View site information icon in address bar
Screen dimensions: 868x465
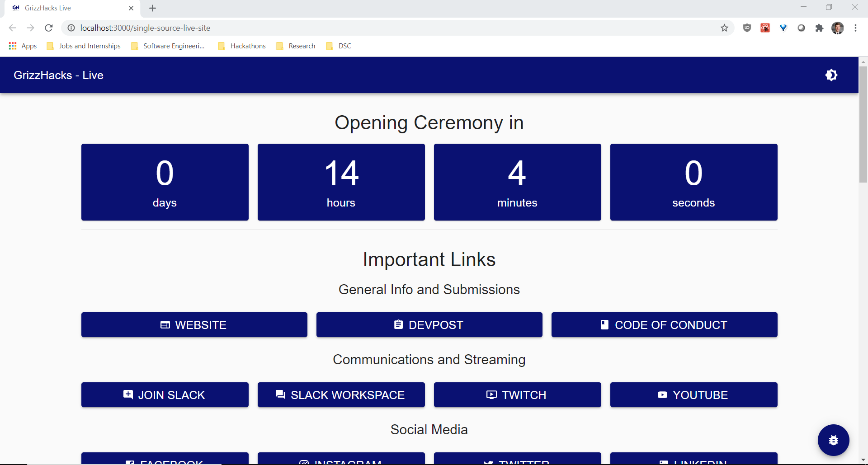(x=71, y=28)
